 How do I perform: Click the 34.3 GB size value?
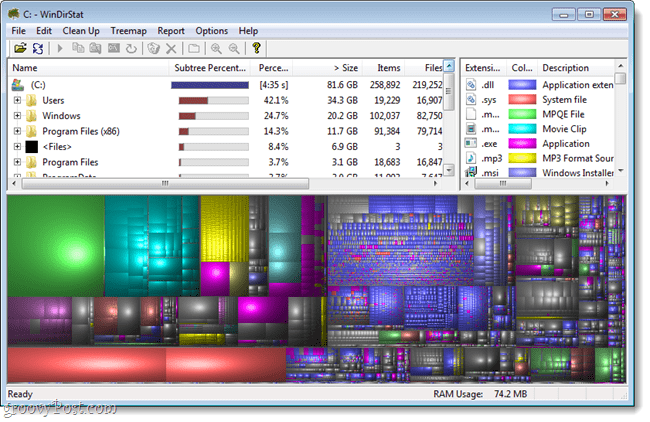tap(342, 100)
